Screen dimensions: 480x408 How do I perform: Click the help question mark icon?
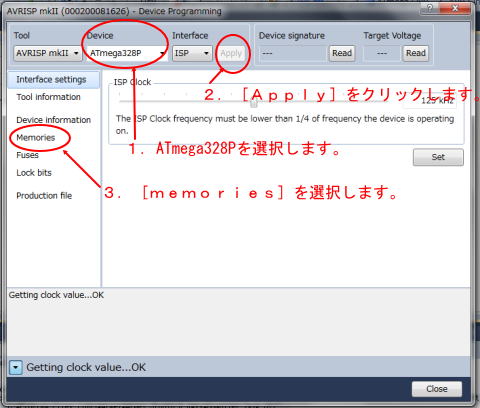click(x=430, y=9)
